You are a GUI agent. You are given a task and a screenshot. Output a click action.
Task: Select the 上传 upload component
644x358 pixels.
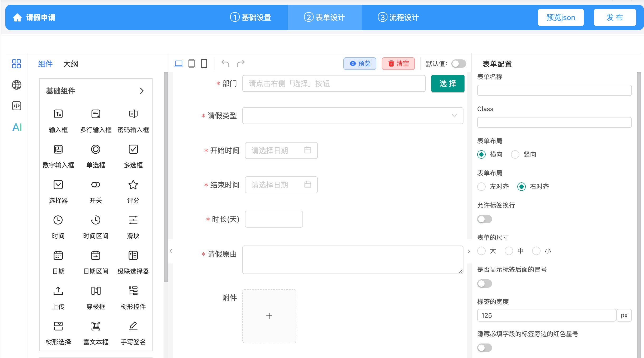click(x=58, y=298)
